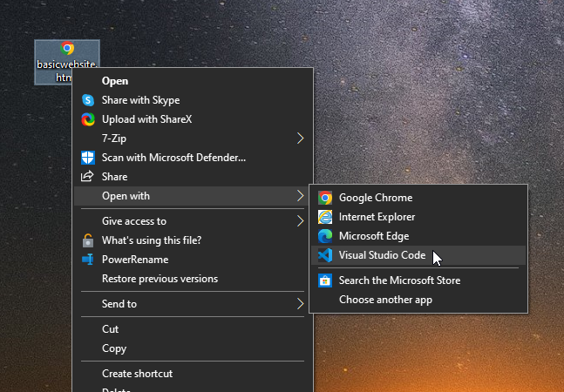Expand the Give access to arrow

[301, 221]
